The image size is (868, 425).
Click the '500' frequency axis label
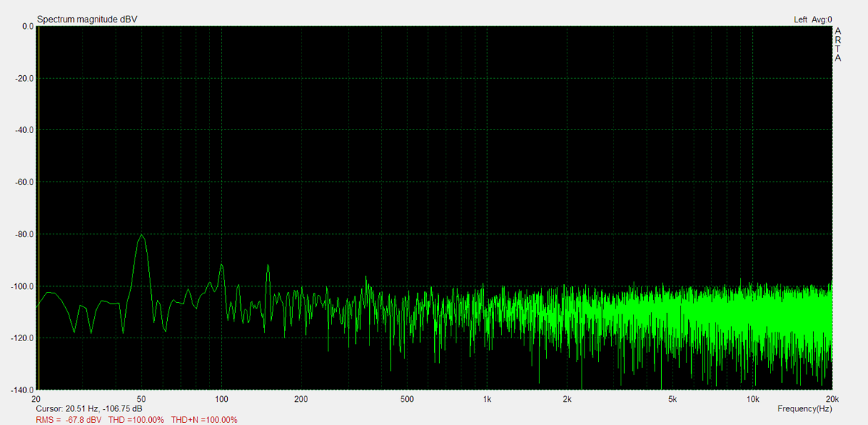point(407,399)
